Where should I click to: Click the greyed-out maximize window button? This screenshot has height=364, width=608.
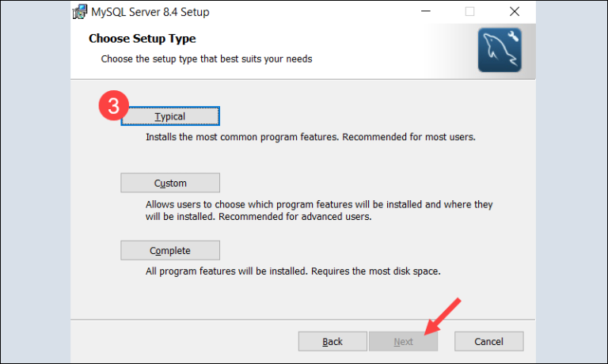coord(469,12)
